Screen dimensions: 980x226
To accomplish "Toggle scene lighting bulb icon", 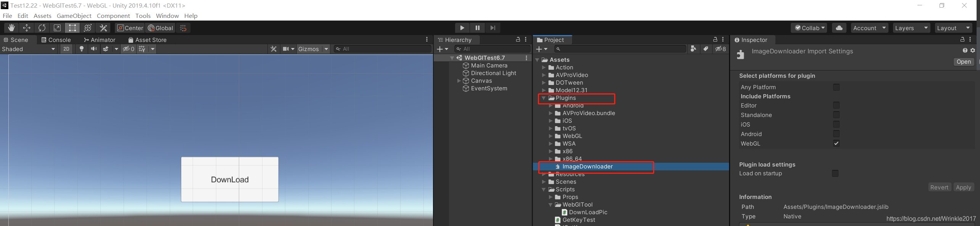I will pyautogui.click(x=81, y=49).
